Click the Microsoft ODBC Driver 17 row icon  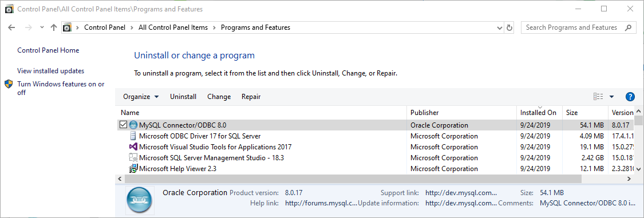click(x=133, y=136)
